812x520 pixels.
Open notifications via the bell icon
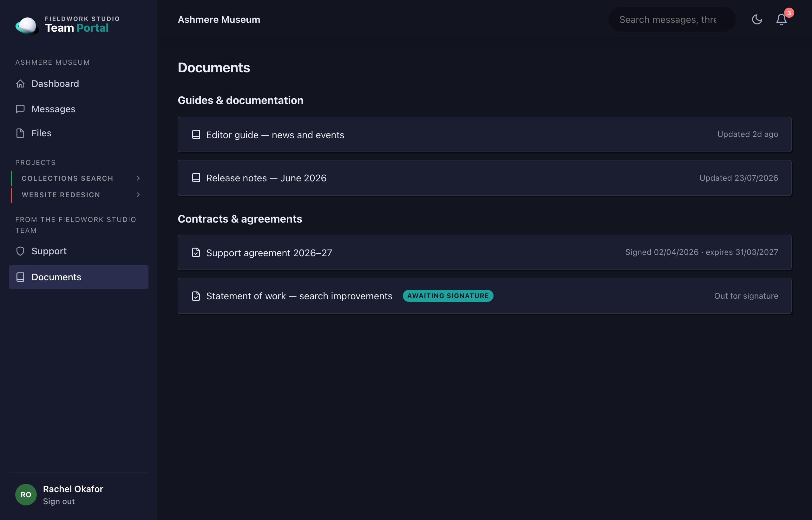point(781,19)
